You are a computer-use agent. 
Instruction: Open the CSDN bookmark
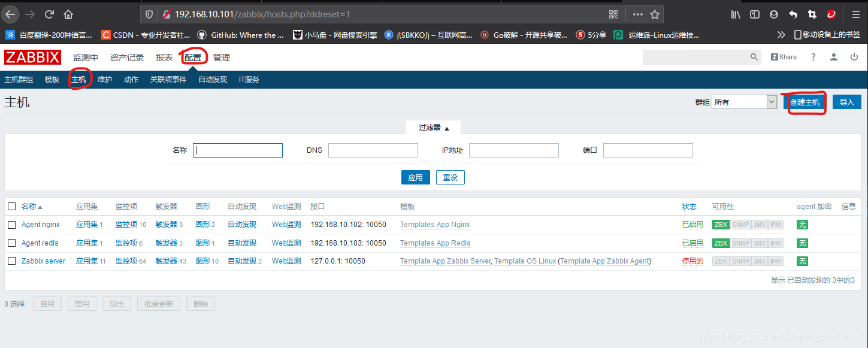146,35
